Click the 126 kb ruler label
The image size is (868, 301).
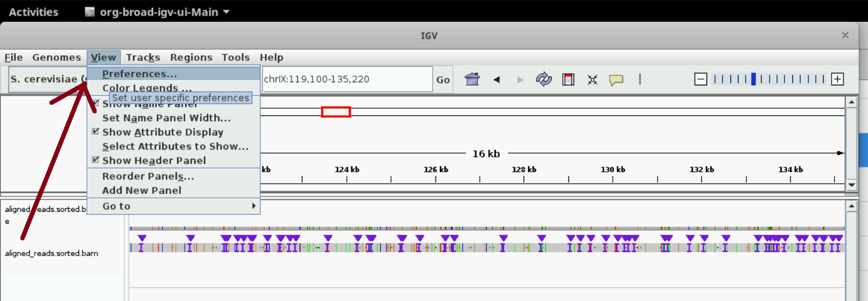pyautogui.click(x=436, y=170)
